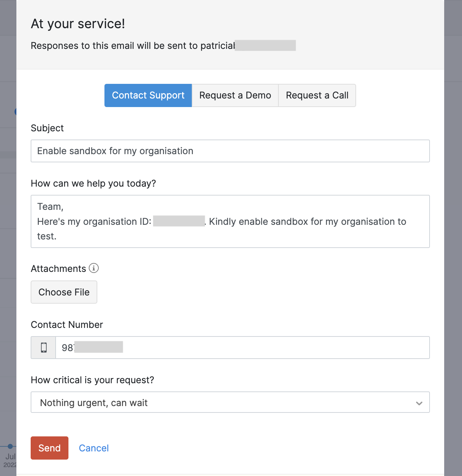This screenshot has height=476, width=462.
Task: Click the redacted email address after 'patricia'
Action: pos(266,46)
